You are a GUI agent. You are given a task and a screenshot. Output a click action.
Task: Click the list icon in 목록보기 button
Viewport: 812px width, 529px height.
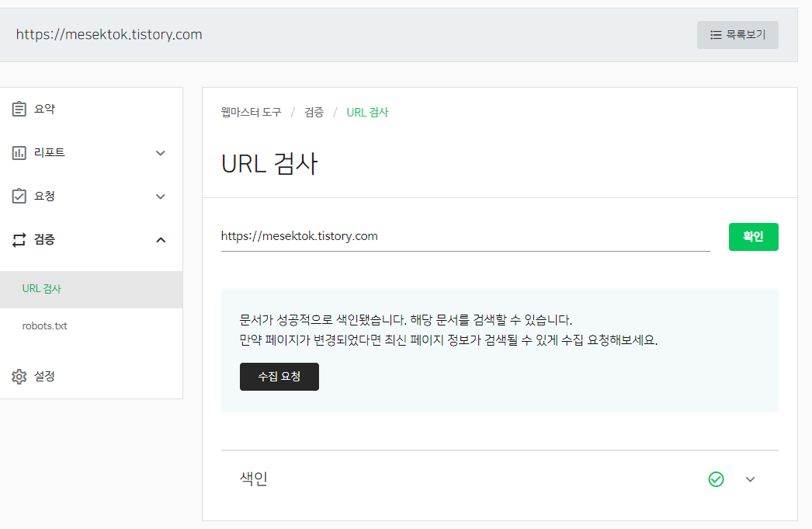pyautogui.click(x=716, y=35)
